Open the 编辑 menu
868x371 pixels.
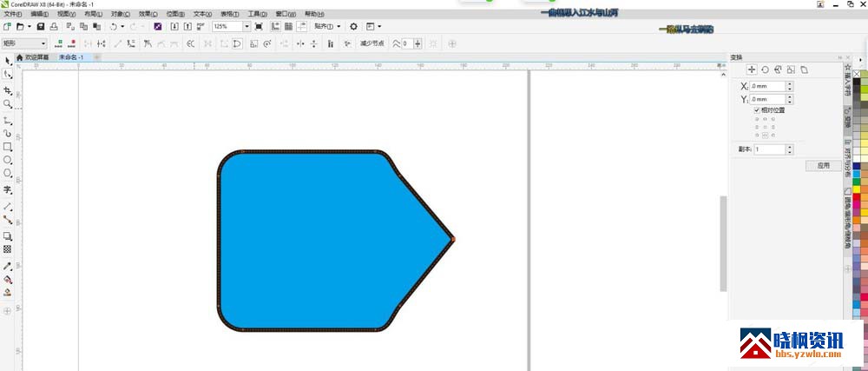pos(39,14)
